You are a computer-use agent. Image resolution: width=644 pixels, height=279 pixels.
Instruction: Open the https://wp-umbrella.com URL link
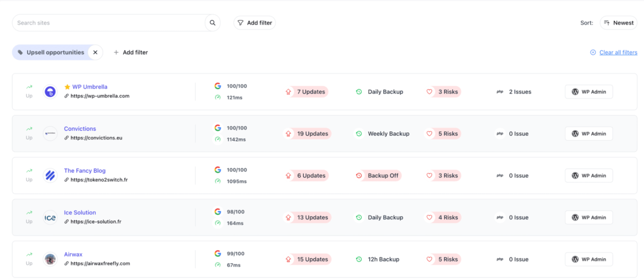tap(99, 96)
